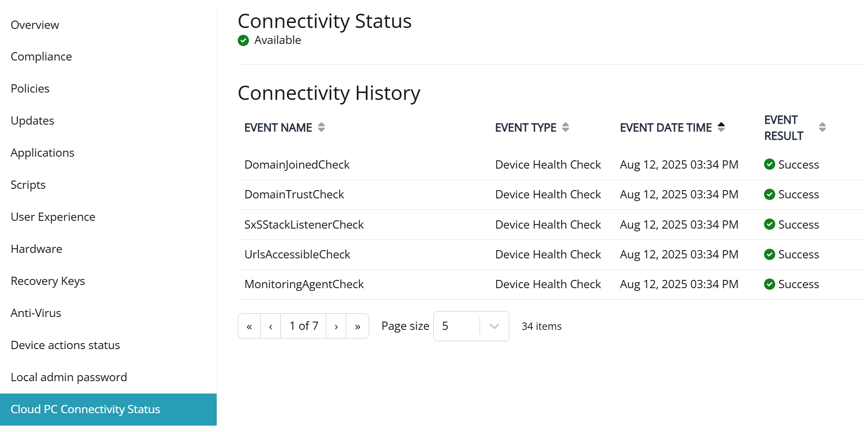
Task: Click the 1 of 7 page indicator
Action: (303, 326)
